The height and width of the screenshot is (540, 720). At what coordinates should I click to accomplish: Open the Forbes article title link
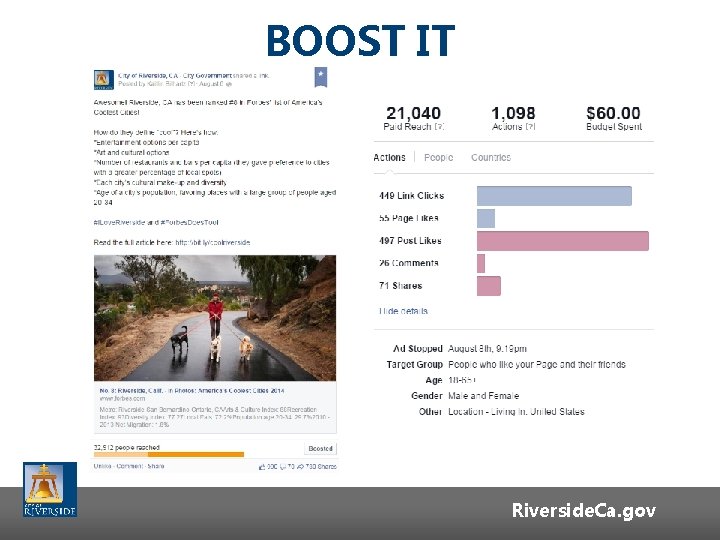point(192,391)
